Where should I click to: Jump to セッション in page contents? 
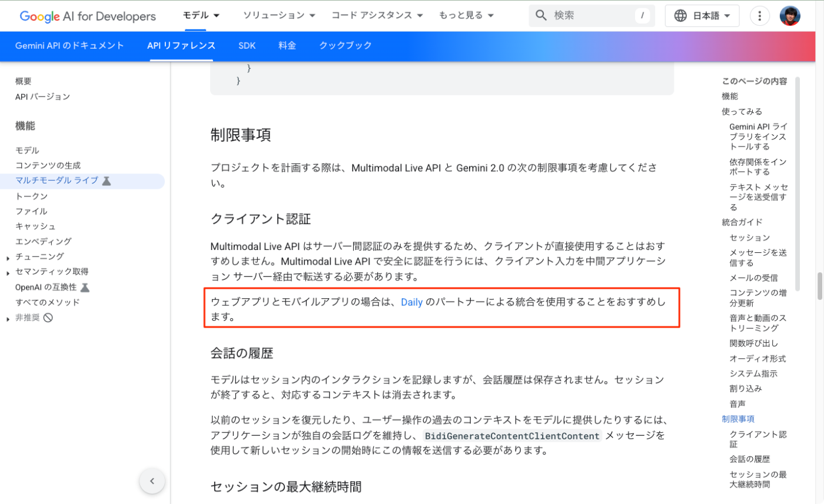coord(750,238)
